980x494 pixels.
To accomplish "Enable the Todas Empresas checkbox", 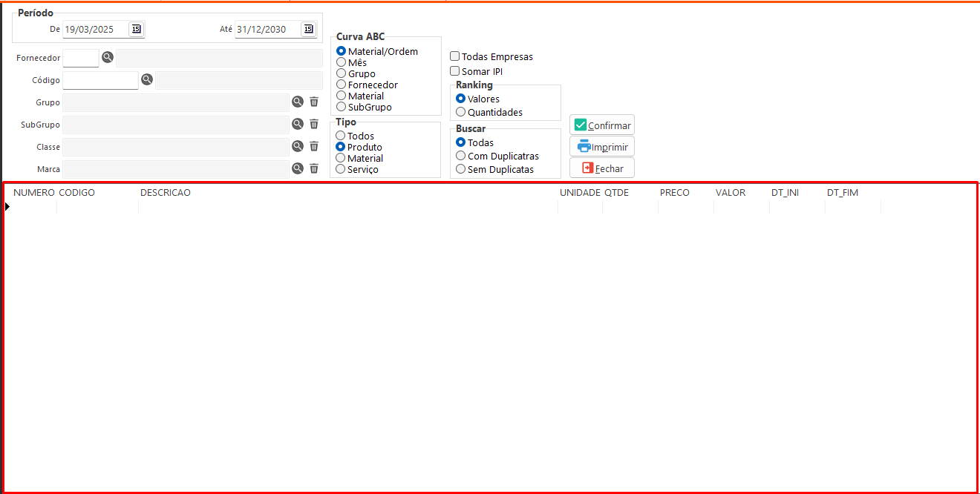I will point(455,56).
